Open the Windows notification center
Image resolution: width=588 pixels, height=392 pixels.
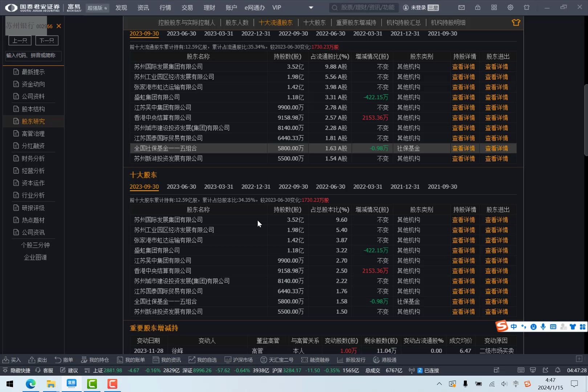[x=574, y=384]
